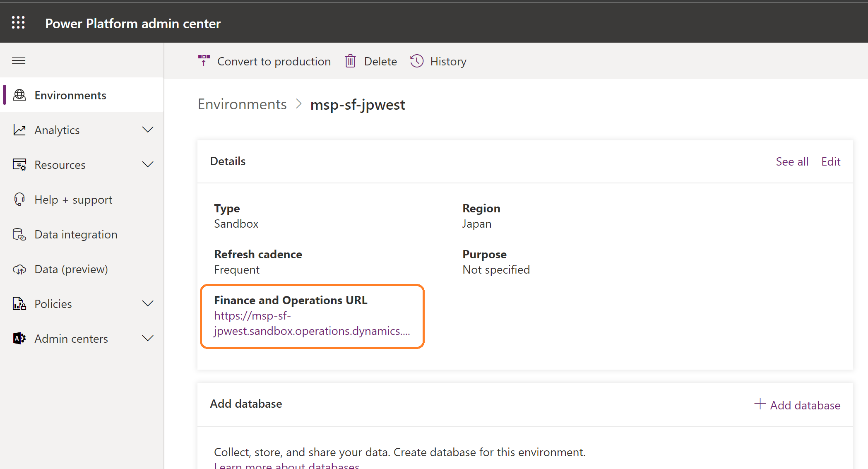This screenshot has height=469, width=868.
Task: Click the Data (preview) cloud icon
Action: coord(19,269)
